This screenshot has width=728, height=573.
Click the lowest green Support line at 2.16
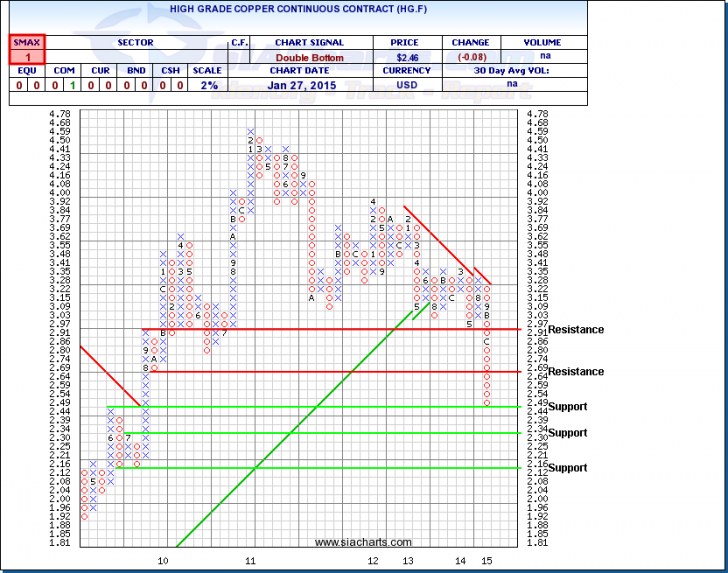(x=300, y=467)
